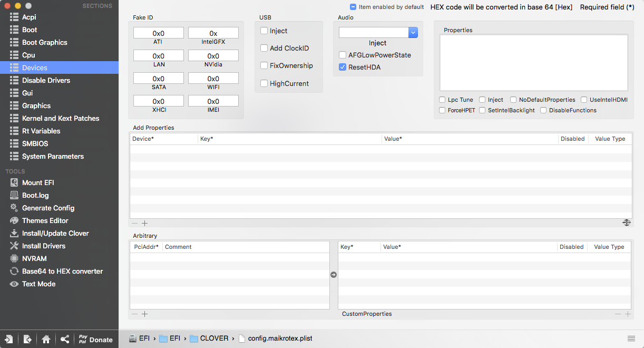Click the SATA Fake ID field
644x348 pixels.
click(x=159, y=79)
